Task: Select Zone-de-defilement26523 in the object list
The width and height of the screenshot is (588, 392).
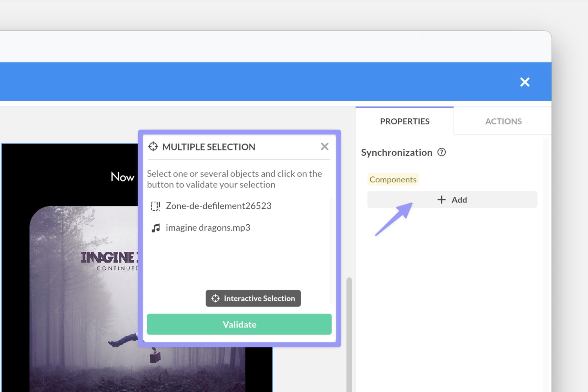Action: point(218,206)
